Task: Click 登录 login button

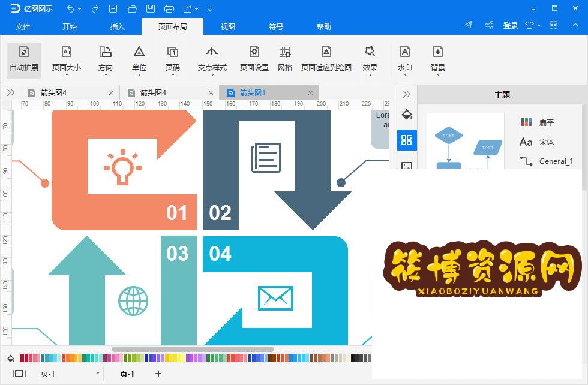Action: click(x=511, y=26)
